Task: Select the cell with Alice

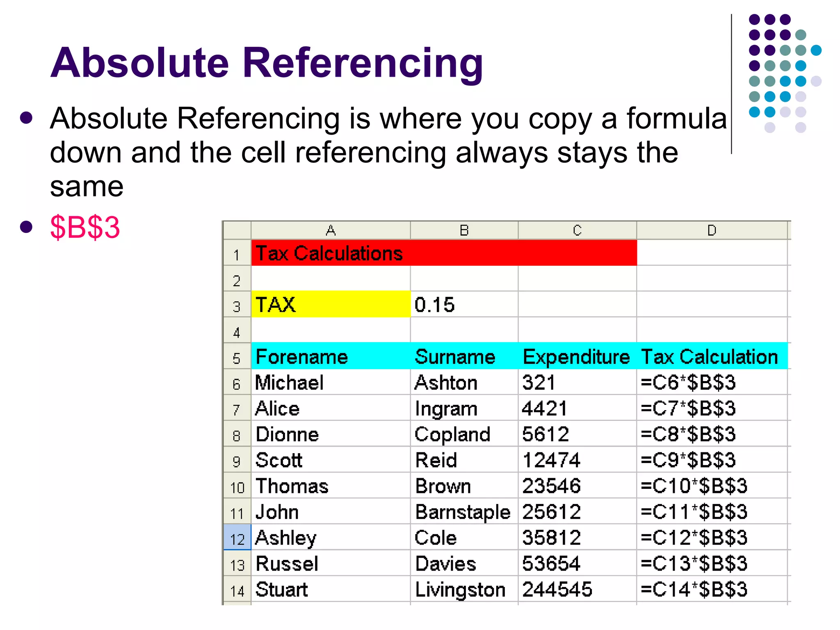Action: 331,408
